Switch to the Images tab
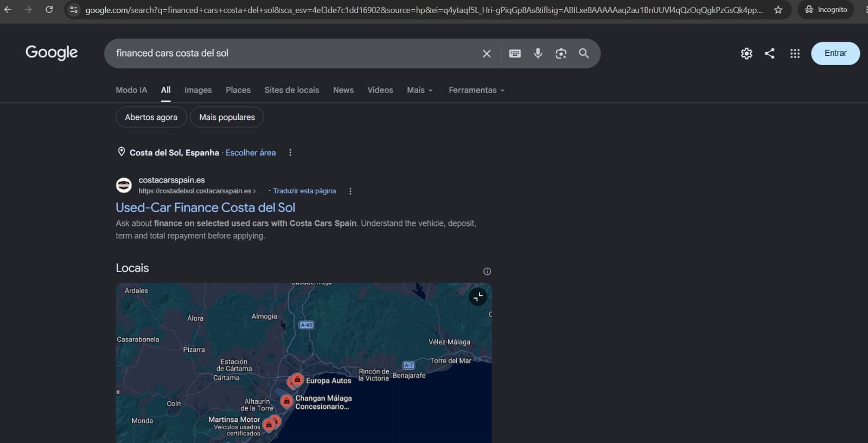 [198, 90]
